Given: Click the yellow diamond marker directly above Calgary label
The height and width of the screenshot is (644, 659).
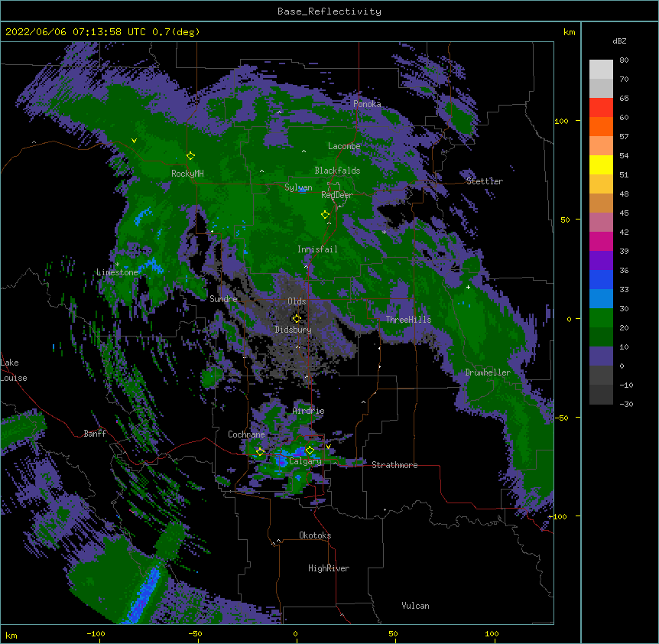Looking at the screenshot, I should [310, 450].
